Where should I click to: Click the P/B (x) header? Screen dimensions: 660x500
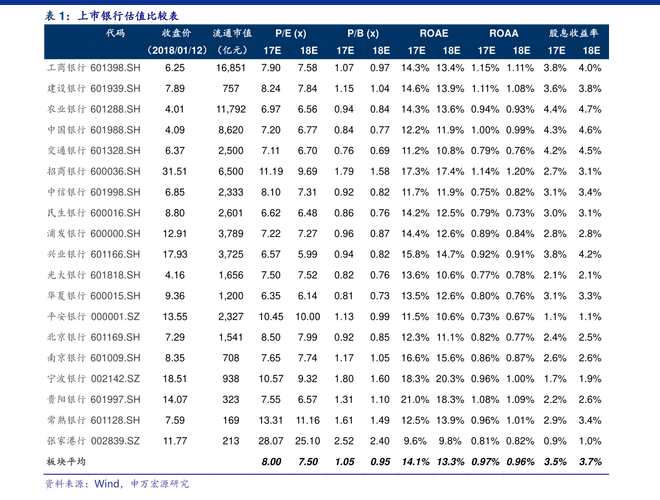[363, 33]
